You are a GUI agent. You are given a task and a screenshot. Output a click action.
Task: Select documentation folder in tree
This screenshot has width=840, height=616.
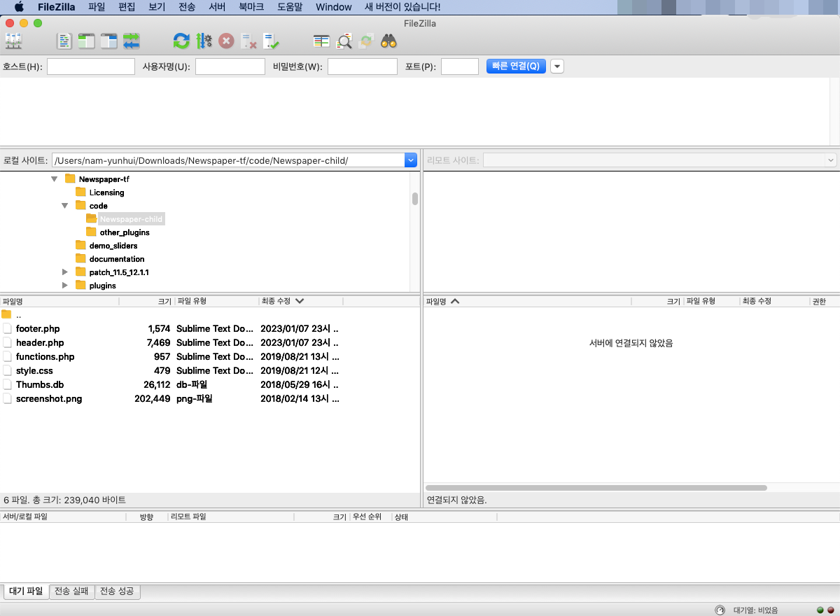click(117, 259)
